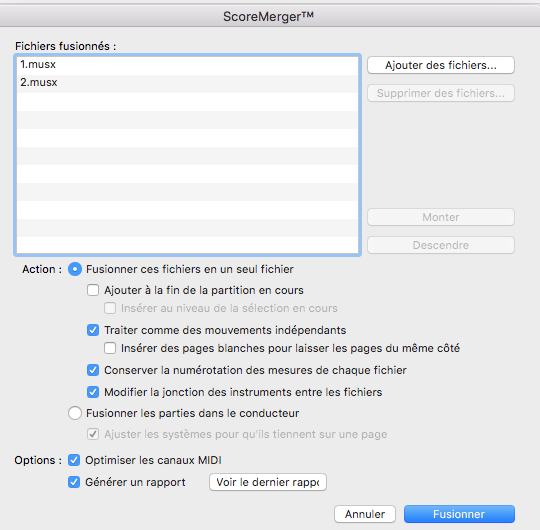The image size is (540, 530).
Task: Toggle Insérer au niveau de la sélection checkbox
Action: click(x=110, y=308)
